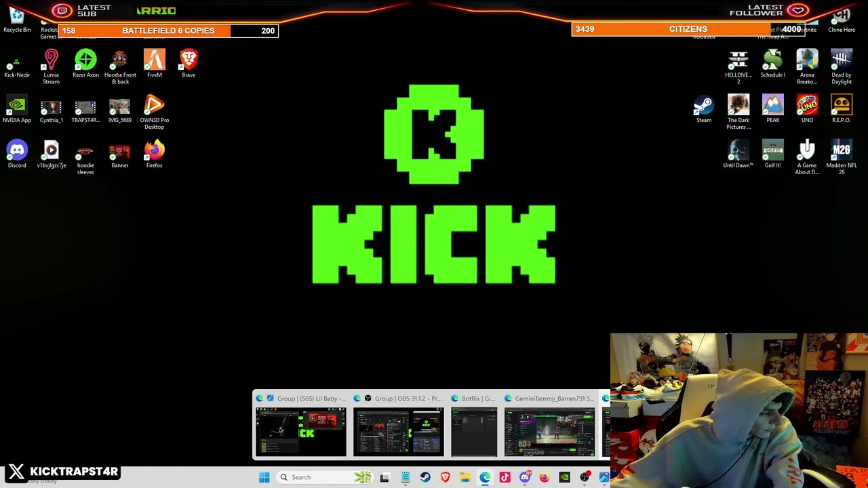The width and height of the screenshot is (868, 488).
Task: Open NVIDIA app from the taskbar
Action: 564,477
